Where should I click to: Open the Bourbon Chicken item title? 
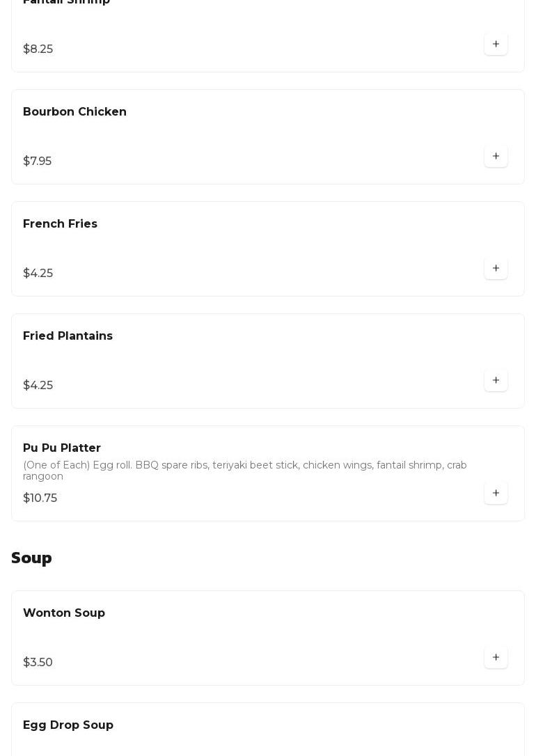point(74,112)
